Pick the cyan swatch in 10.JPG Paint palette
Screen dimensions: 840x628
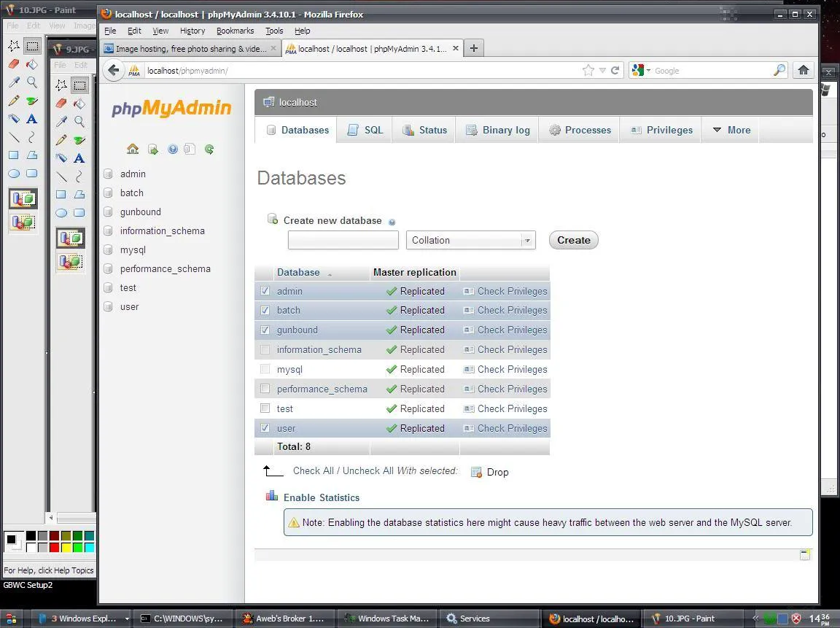pos(90,547)
